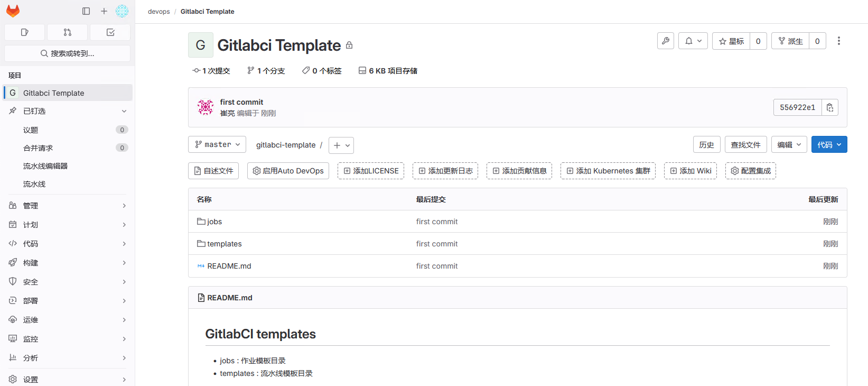Open the user avatar menu

(x=122, y=11)
